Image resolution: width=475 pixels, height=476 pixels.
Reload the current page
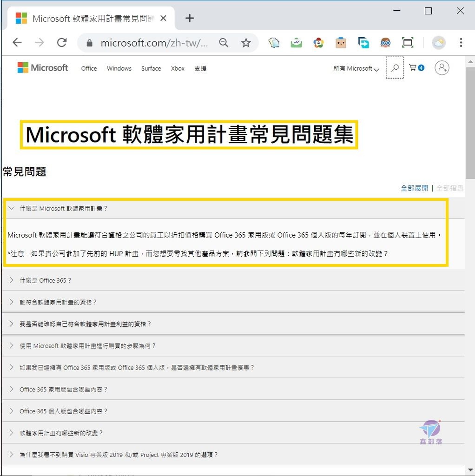pyautogui.click(x=62, y=42)
